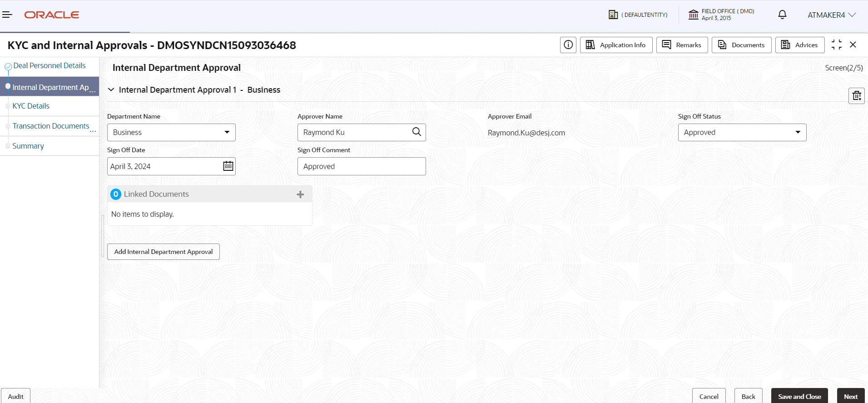Click Add Internal Department Approval button

click(164, 252)
